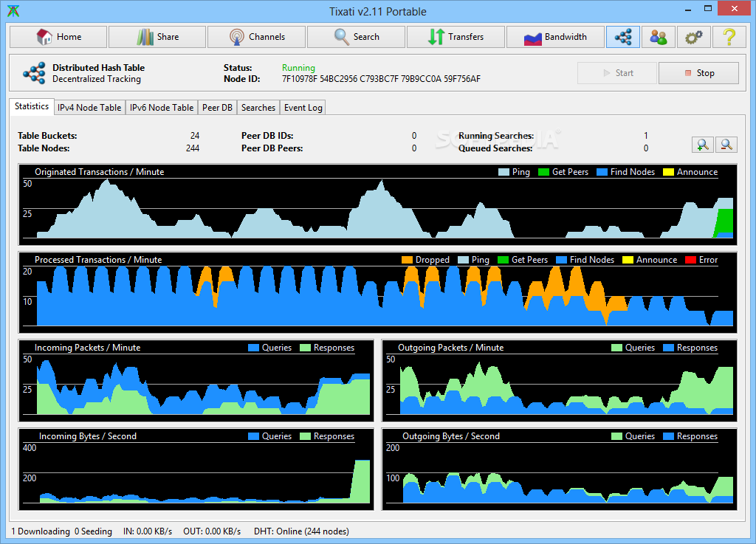Click the Peer DB IDs label
This screenshot has height=544, width=756.
(267, 136)
